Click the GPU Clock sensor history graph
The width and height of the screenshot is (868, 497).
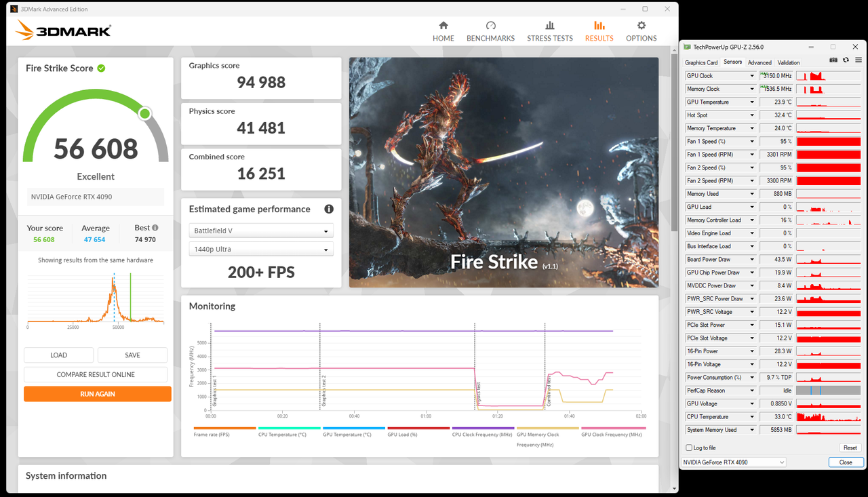coord(828,76)
